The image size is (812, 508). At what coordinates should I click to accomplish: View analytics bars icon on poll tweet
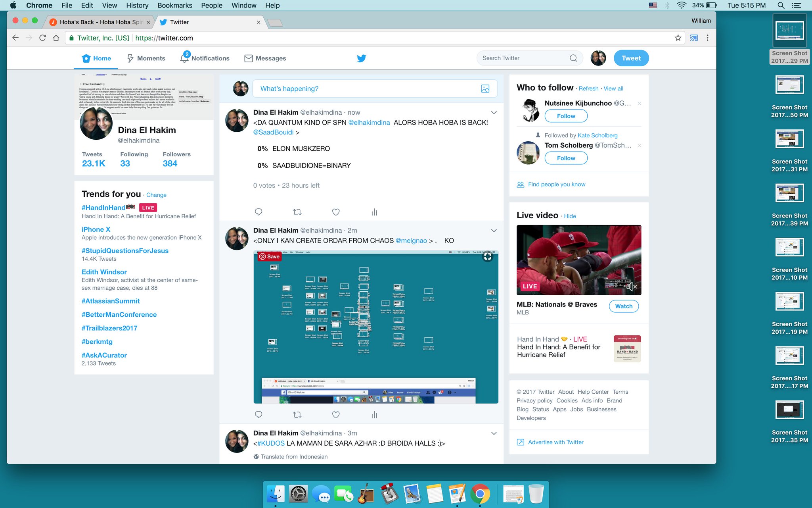374,212
